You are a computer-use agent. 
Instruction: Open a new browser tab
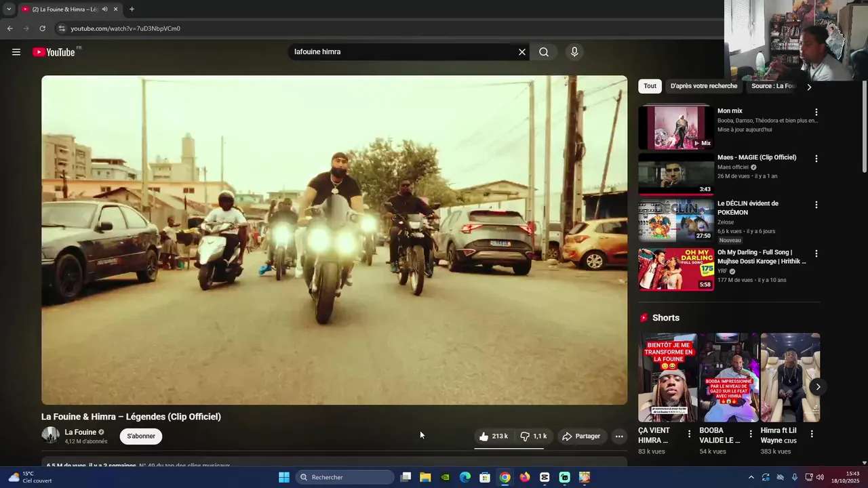(x=132, y=9)
